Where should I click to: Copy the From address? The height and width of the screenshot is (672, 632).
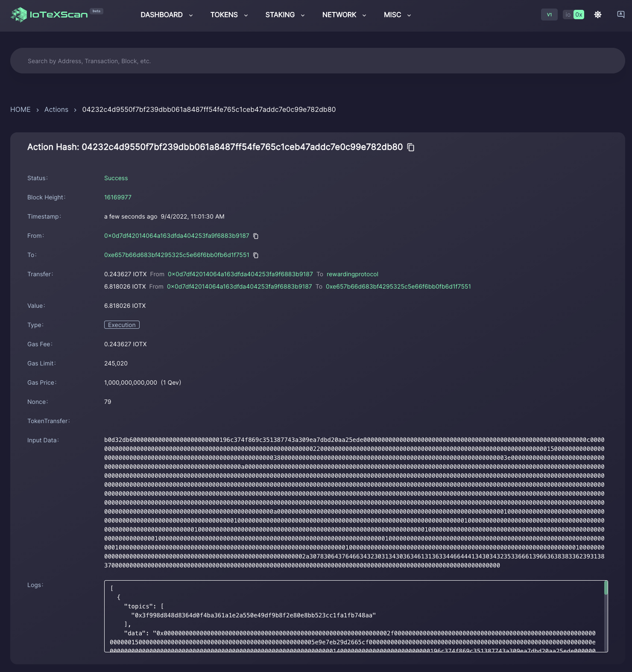256,236
